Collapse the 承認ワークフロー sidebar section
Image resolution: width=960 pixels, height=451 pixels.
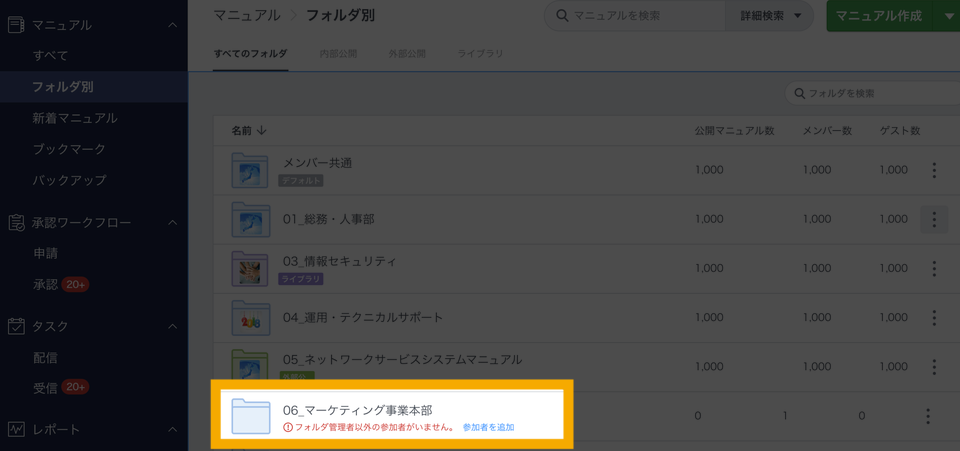pos(172,223)
